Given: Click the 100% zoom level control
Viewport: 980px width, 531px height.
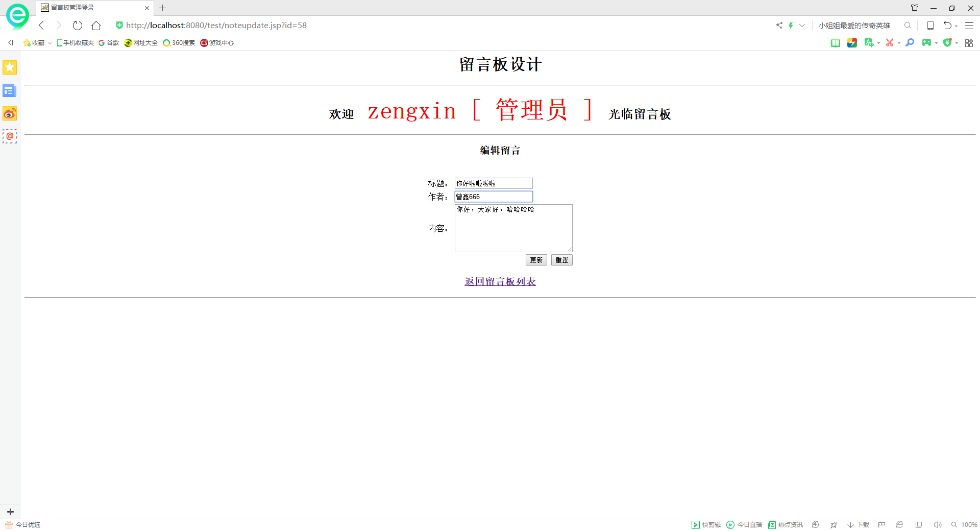Looking at the screenshot, I should click(x=965, y=525).
